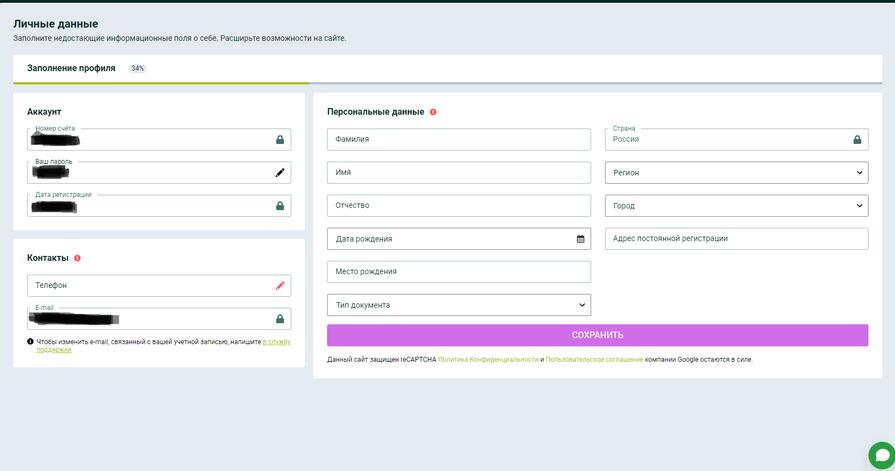The height and width of the screenshot is (471, 895).
Task: Click the Аккаунт section heading
Action: 44,112
